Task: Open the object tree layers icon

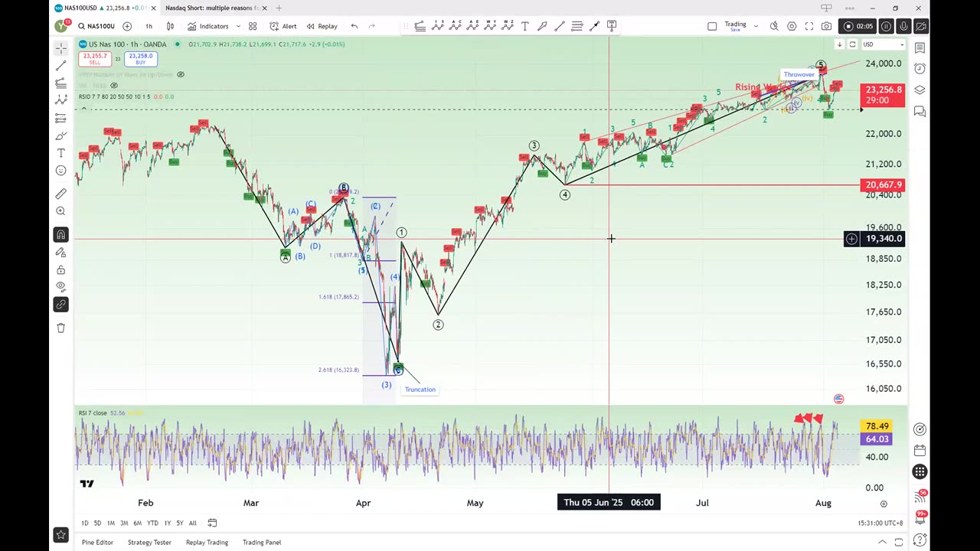Action: point(920,90)
